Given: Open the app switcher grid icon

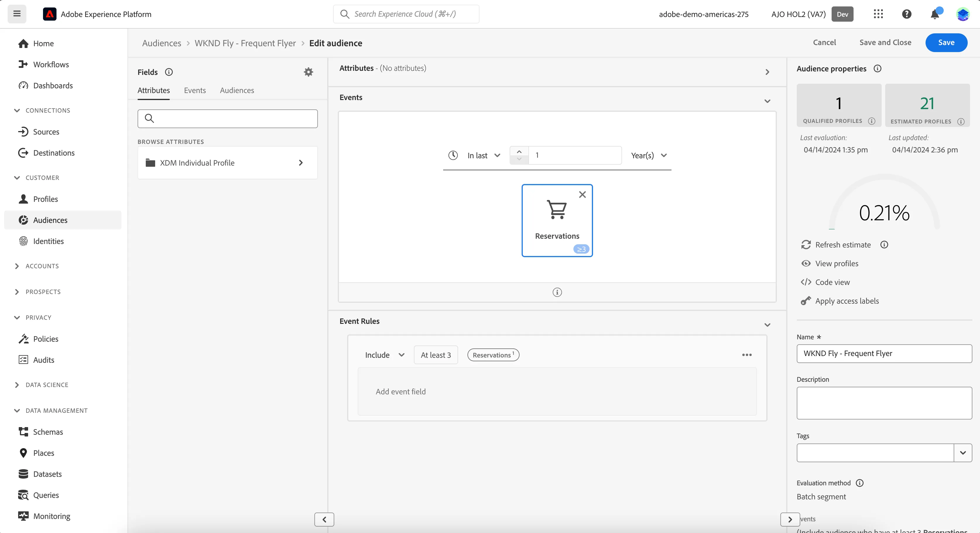Looking at the screenshot, I should (x=878, y=14).
